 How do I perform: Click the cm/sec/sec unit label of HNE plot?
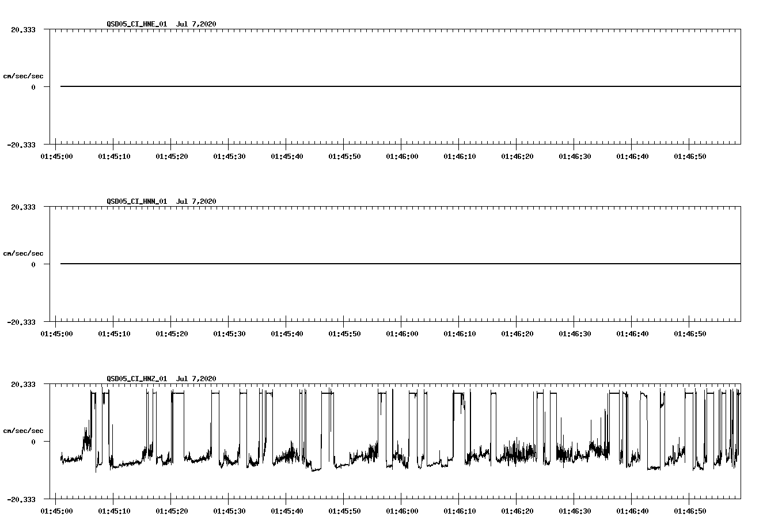(24, 76)
